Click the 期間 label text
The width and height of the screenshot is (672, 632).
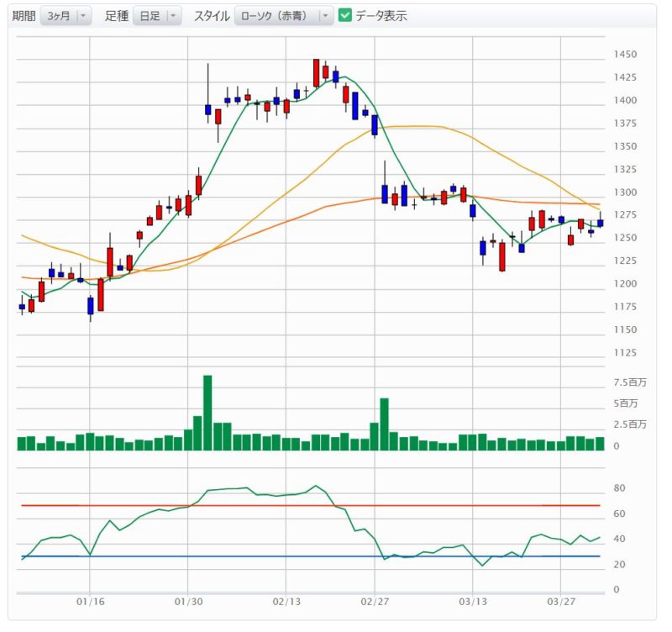pyautogui.click(x=24, y=15)
